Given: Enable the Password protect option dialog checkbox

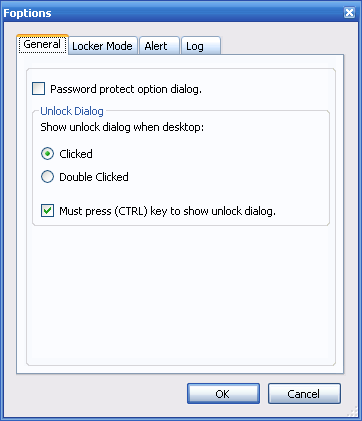Looking at the screenshot, I should click(x=39, y=89).
